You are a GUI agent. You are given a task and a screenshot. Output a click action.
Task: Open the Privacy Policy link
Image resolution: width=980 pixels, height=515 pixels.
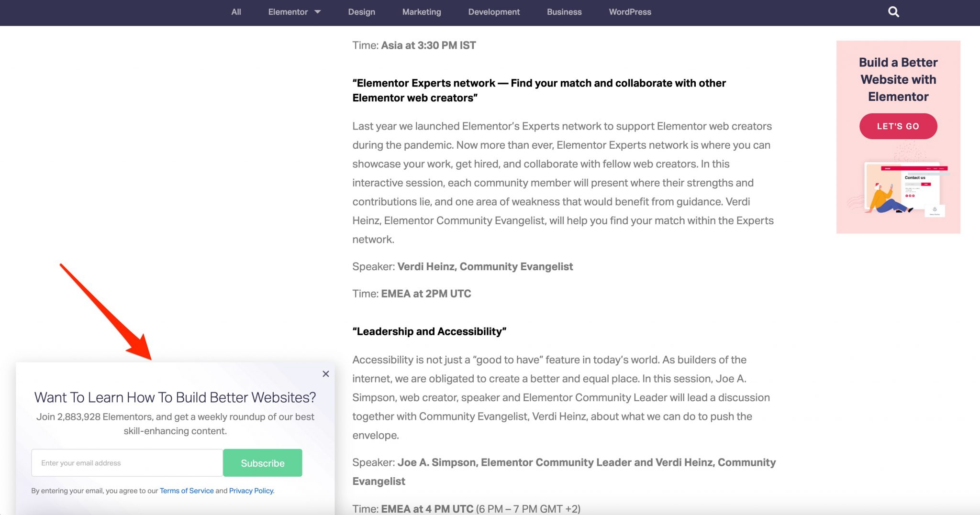[251, 490]
